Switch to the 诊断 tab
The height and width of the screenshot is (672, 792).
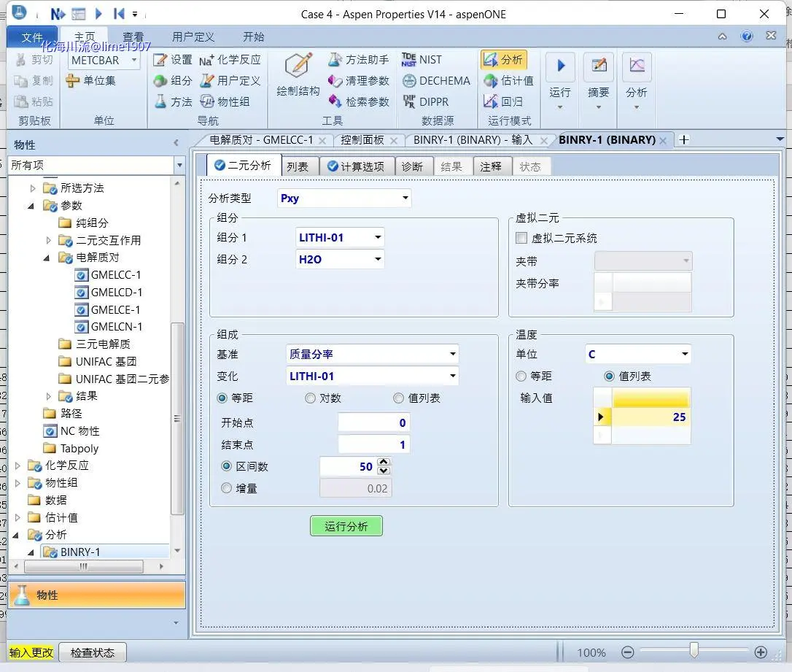tap(412, 167)
